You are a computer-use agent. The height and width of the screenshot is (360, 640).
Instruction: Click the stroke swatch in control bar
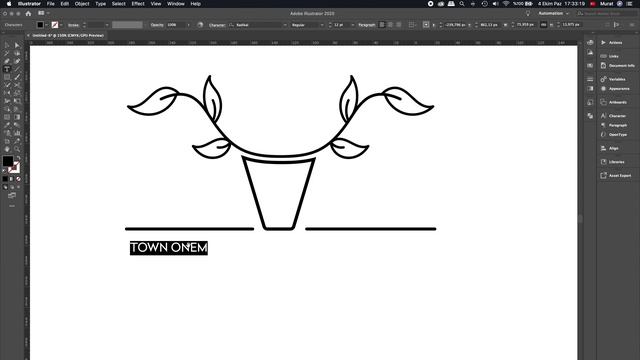pyautogui.click(x=55, y=25)
